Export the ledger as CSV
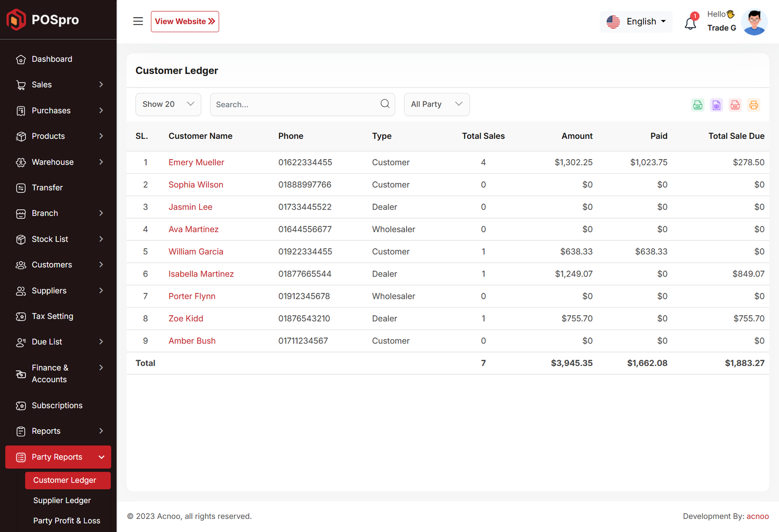This screenshot has width=779, height=532. [x=698, y=105]
